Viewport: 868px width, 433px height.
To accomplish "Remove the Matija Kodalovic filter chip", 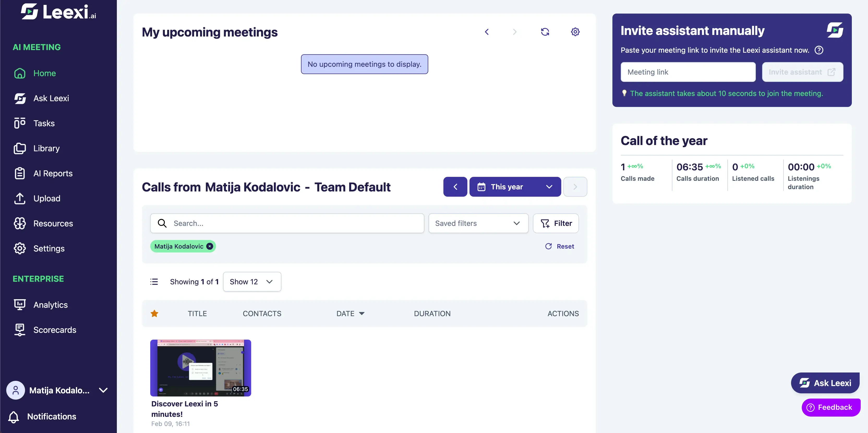I will tap(210, 246).
